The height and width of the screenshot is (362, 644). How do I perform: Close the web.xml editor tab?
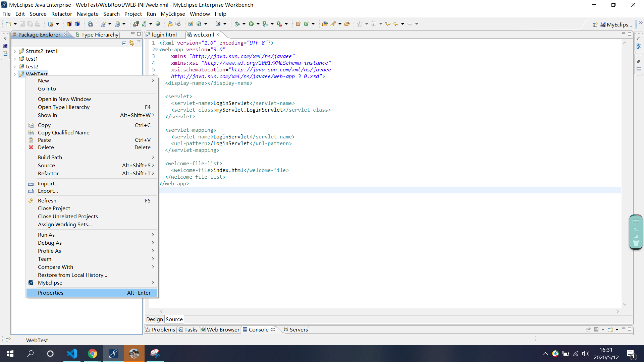coord(219,35)
